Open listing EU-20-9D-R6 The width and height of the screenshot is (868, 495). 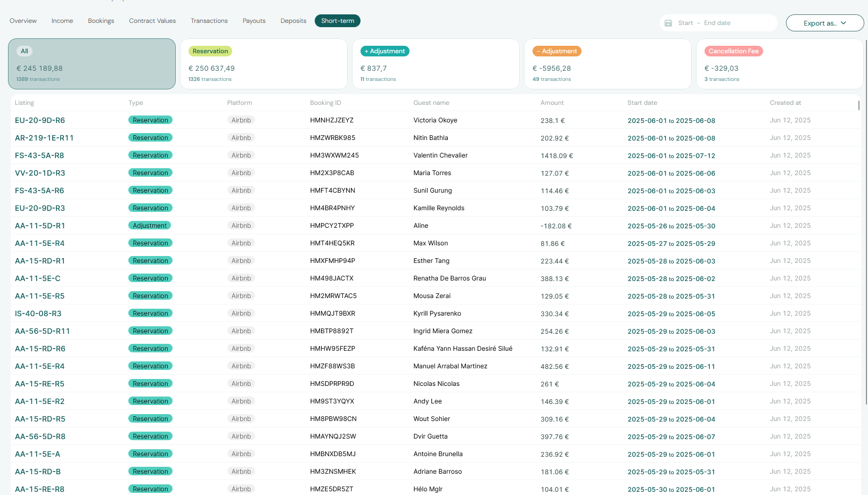(40, 120)
